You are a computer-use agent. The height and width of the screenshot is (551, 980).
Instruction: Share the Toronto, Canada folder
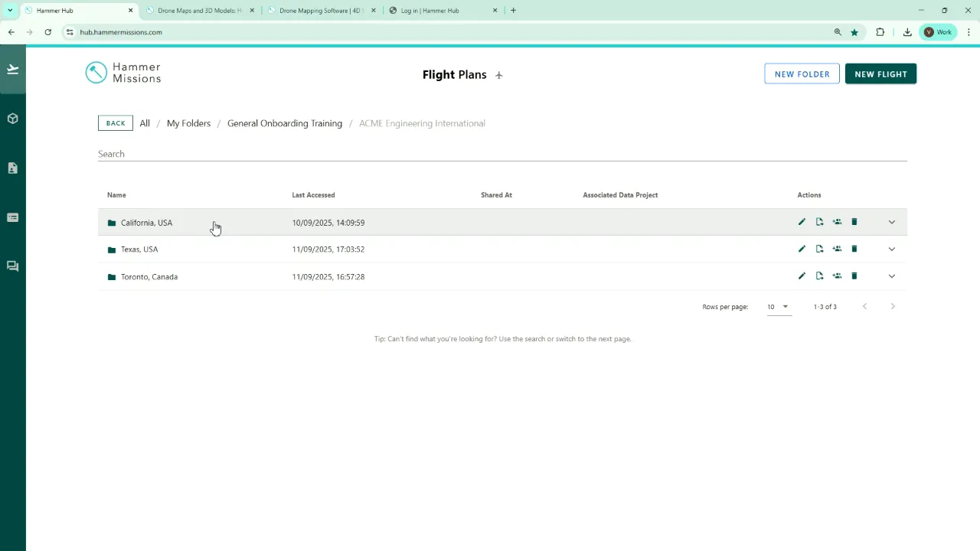tap(837, 276)
